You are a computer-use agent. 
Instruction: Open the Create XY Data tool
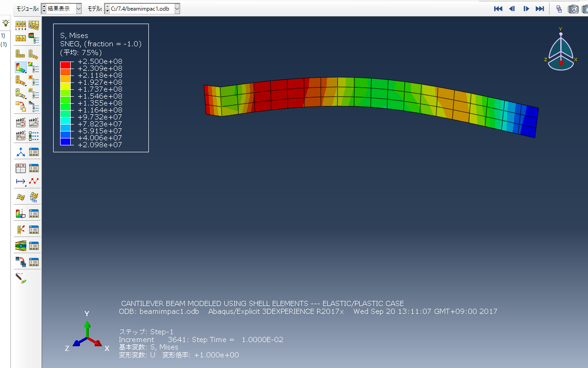pos(21,168)
